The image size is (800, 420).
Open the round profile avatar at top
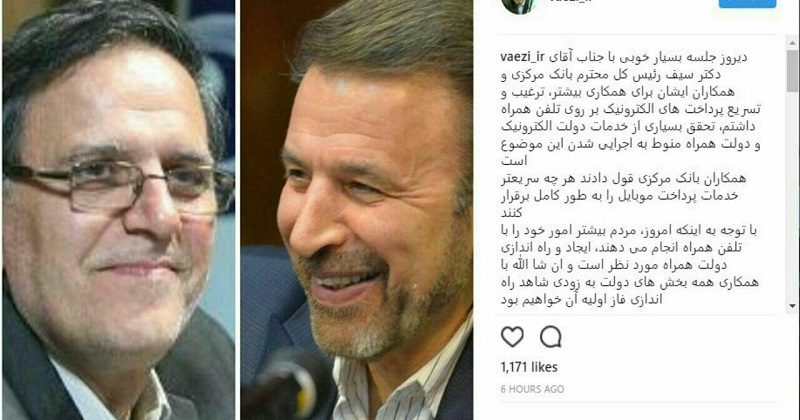click(518, 5)
